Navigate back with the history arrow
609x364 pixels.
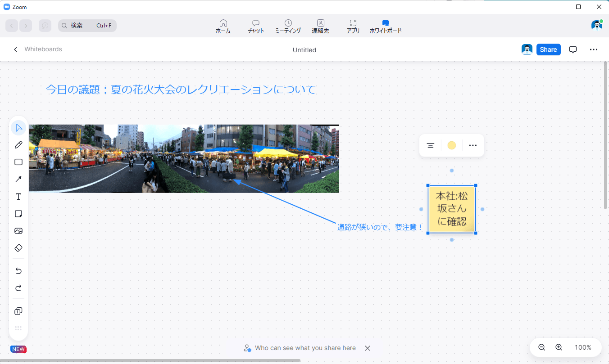pos(12,26)
